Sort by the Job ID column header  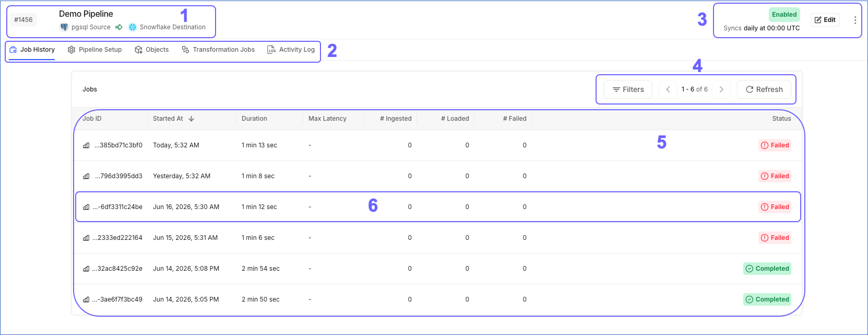click(92, 119)
